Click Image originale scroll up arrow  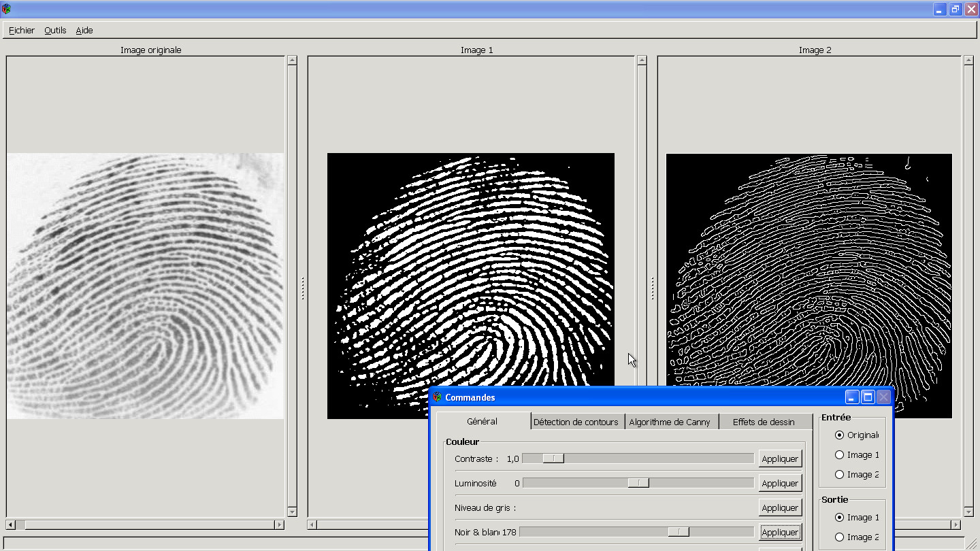[292, 61]
